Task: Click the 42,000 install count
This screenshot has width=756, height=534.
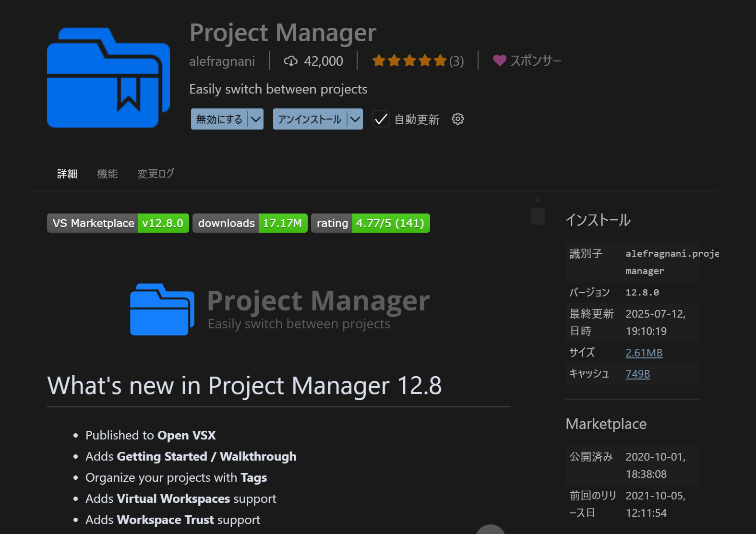Action: click(324, 61)
